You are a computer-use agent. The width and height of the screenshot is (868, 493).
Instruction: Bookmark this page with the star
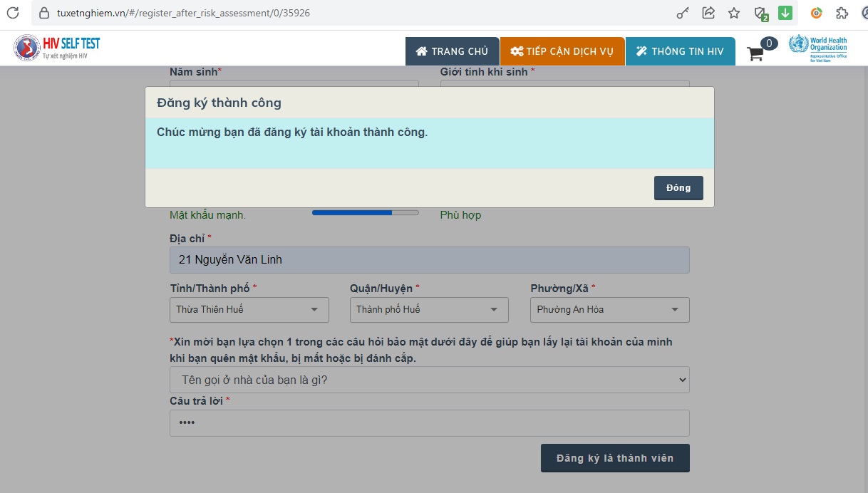[x=734, y=13]
